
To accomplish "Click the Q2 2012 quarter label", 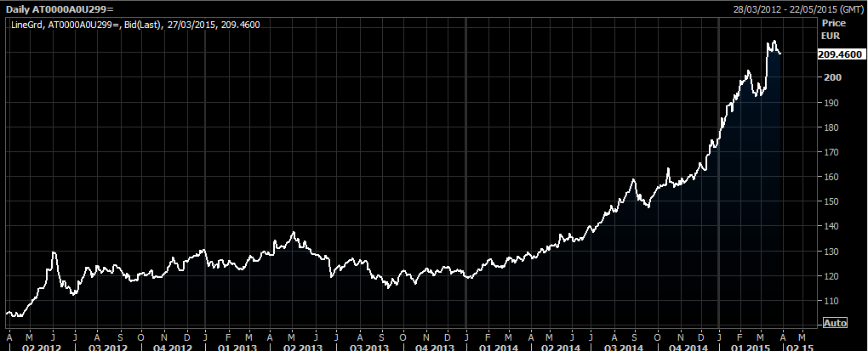I will (42, 347).
